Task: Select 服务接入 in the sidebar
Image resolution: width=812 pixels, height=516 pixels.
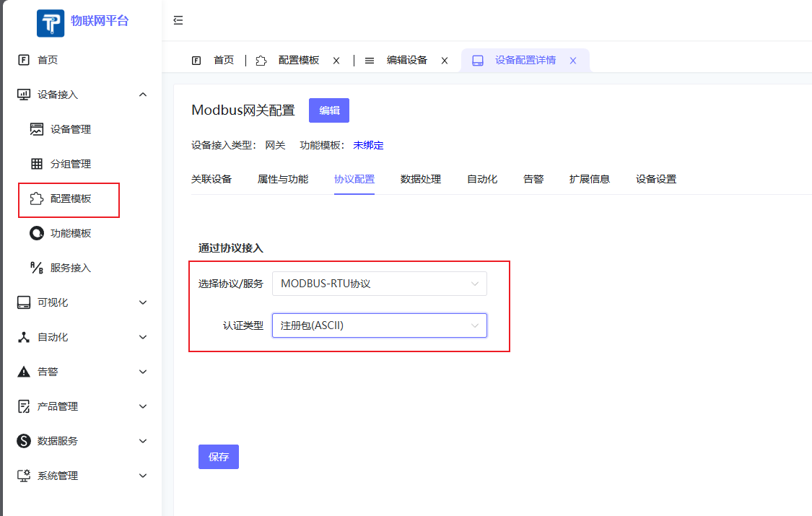Action: point(69,268)
